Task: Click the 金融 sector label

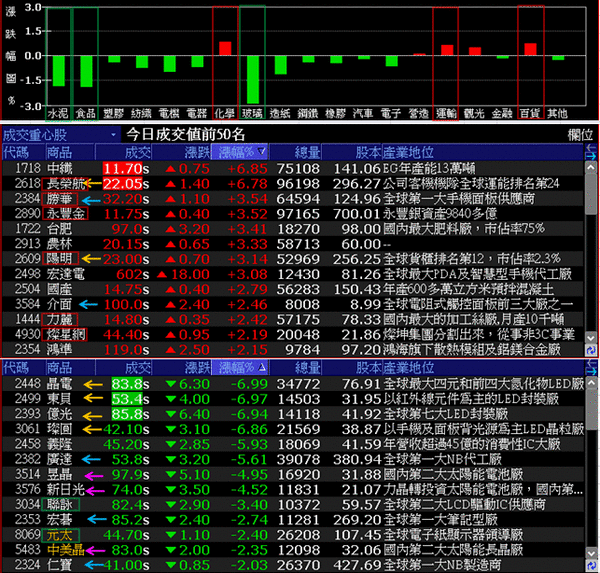Action: (x=502, y=113)
